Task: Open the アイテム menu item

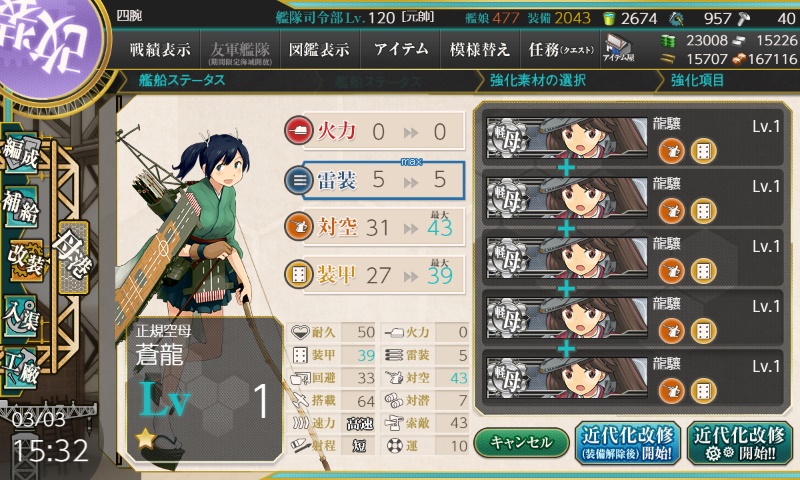Action: click(x=401, y=49)
